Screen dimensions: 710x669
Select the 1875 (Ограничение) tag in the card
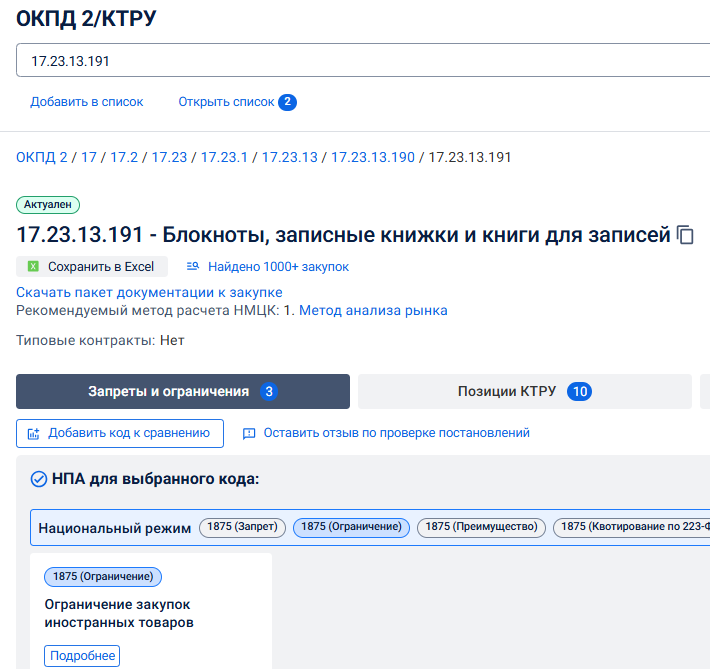pyautogui.click(x=102, y=577)
